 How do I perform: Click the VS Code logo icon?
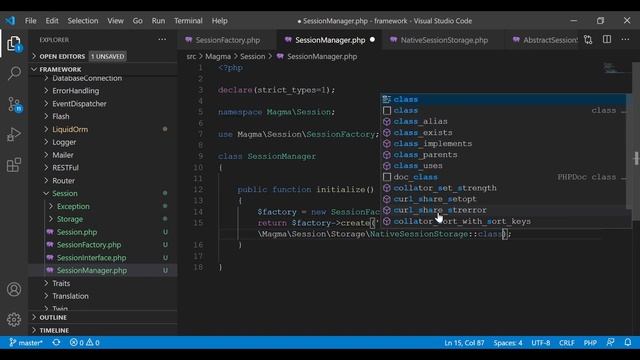(11, 20)
